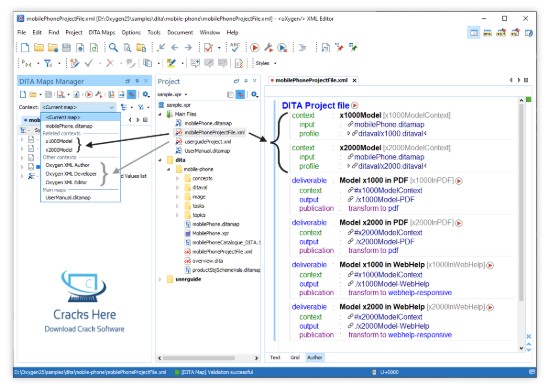Collapse the Main Files node

[x=160, y=114]
